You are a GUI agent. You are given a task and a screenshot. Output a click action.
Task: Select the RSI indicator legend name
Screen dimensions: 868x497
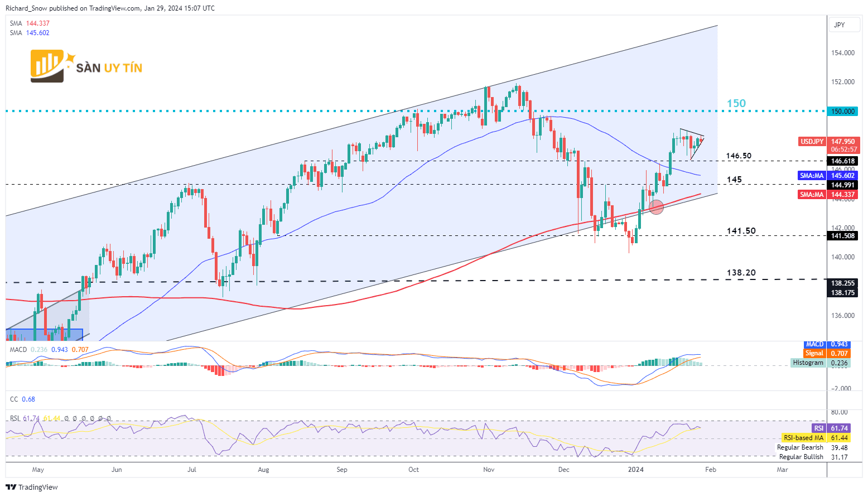tap(15, 418)
